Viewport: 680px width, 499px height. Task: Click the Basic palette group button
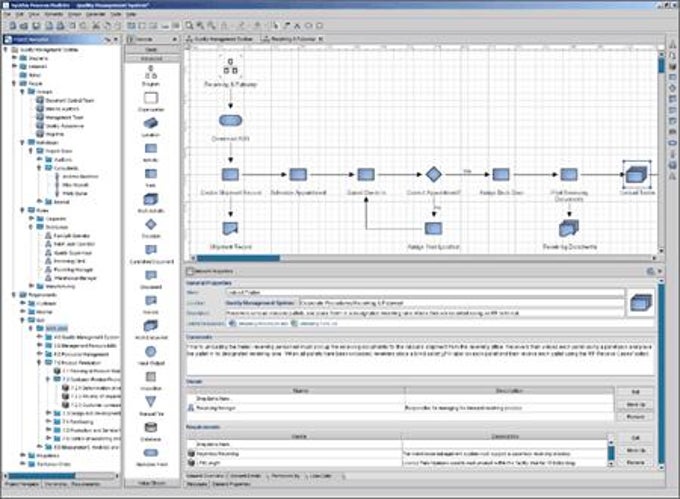point(151,50)
